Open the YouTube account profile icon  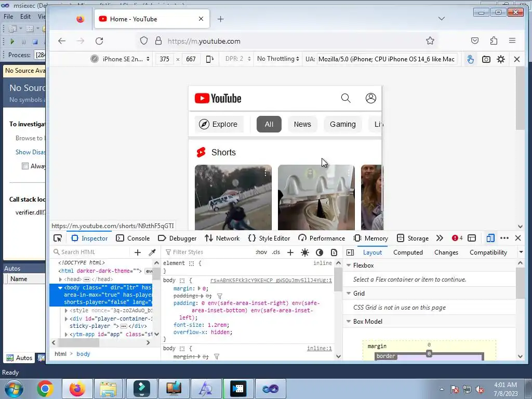[x=371, y=98]
